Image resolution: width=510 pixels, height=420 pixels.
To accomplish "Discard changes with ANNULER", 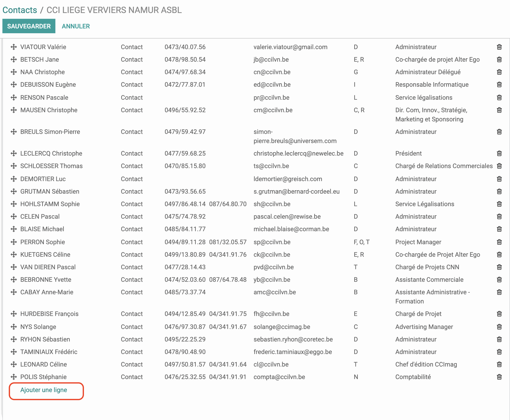I will (76, 26).
